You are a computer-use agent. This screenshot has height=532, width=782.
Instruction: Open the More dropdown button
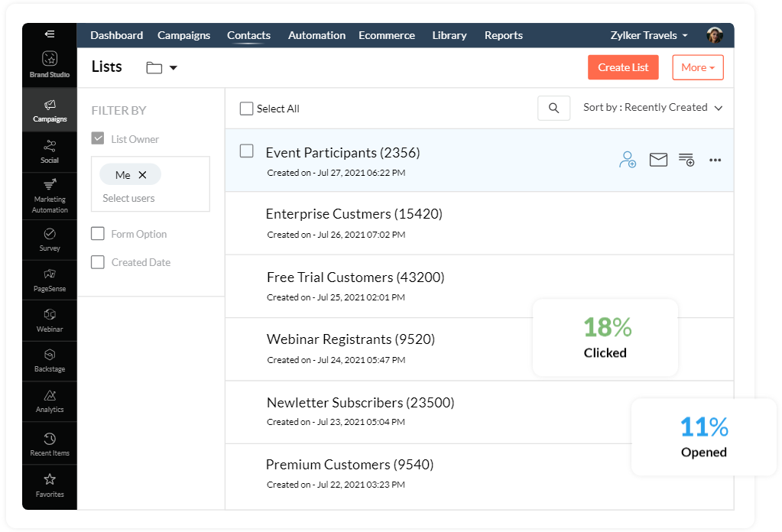pos(697,67)
